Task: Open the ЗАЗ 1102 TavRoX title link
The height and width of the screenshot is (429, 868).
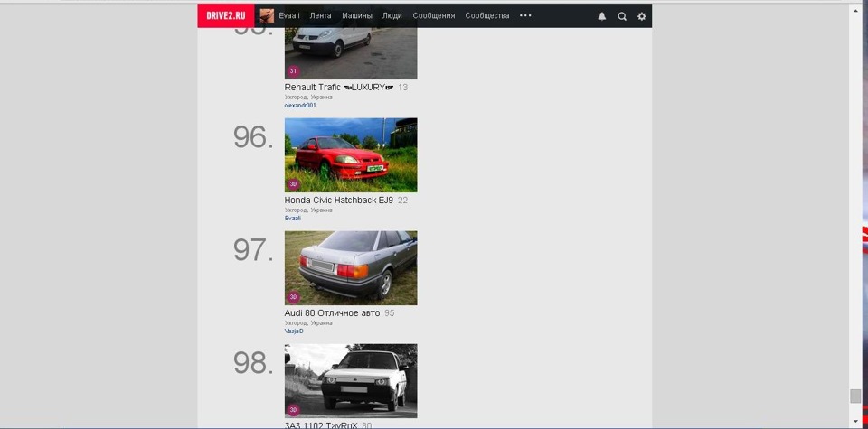Action: click(x=321, y=425)
